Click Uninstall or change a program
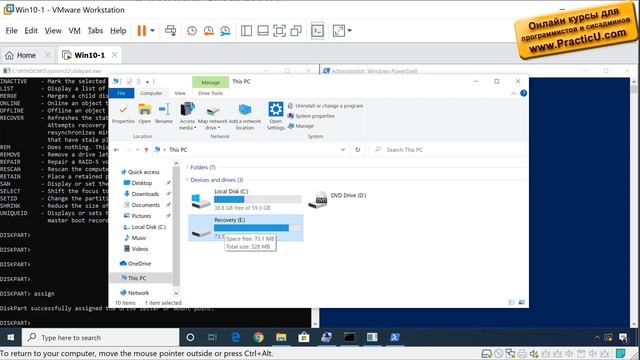This screenshot has width=640, height=360. [x=325, y=106]
